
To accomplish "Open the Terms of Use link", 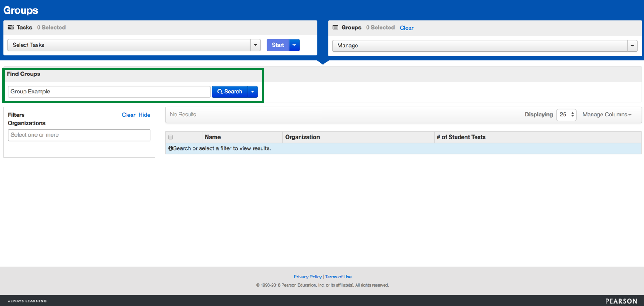I will 338,277.
